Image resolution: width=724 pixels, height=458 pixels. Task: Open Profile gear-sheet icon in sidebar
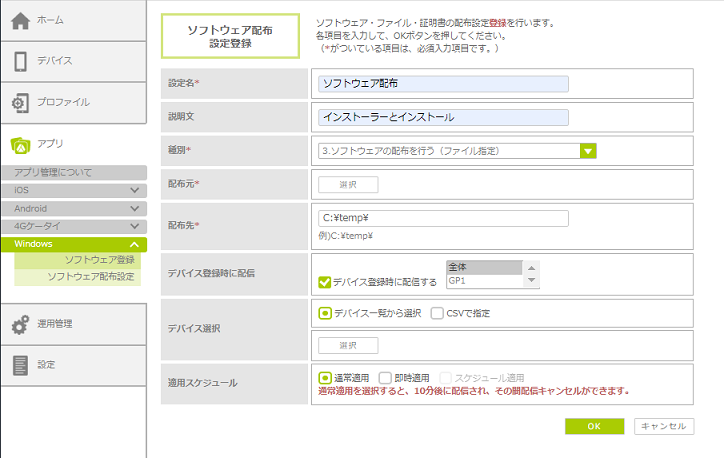pyautogui.click(x=20, y=102)
